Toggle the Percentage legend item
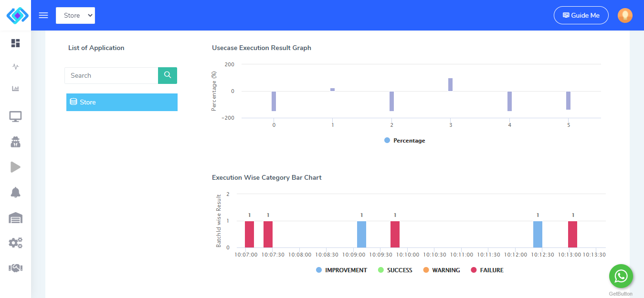The width and height of the screenshot is (644, 298). point(404,141)
